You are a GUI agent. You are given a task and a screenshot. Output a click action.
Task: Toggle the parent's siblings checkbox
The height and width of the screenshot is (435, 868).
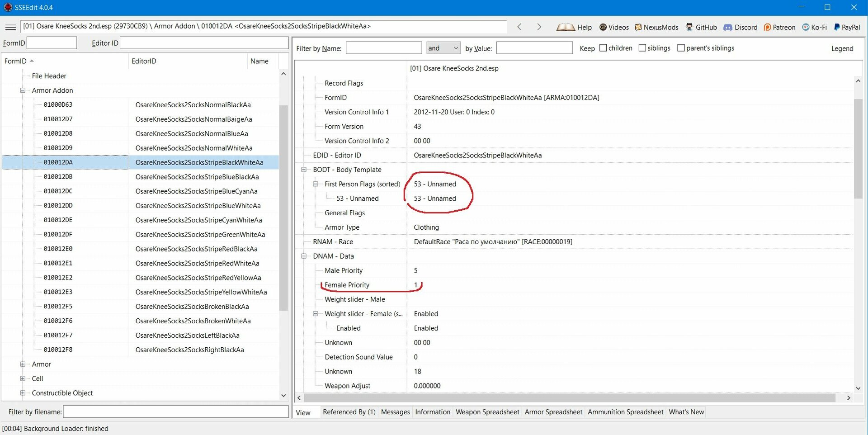point(681,48)
